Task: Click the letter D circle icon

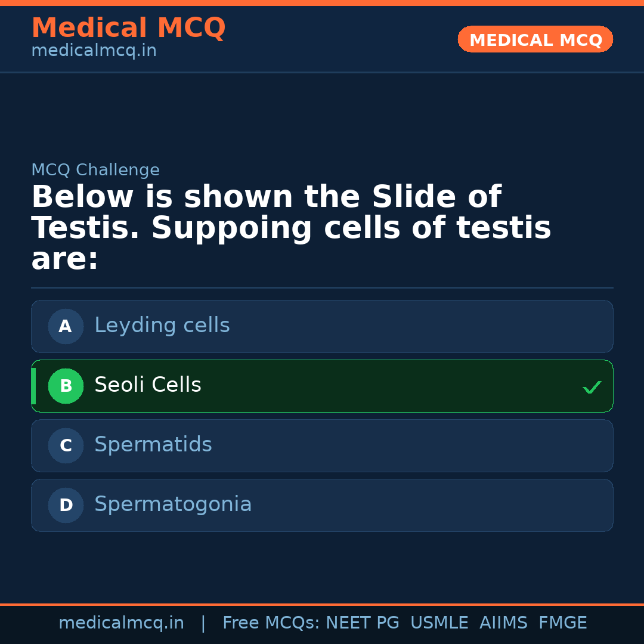Action: point(66,505)
